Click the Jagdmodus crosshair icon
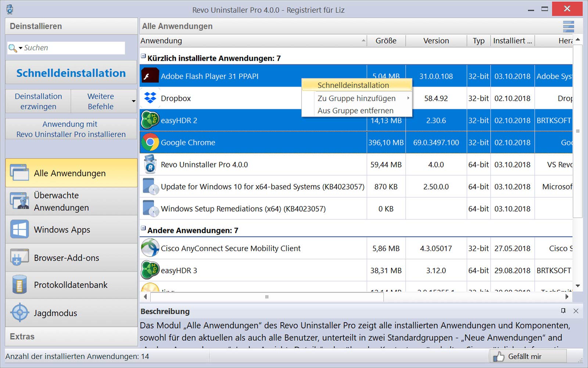 point(19,313)
